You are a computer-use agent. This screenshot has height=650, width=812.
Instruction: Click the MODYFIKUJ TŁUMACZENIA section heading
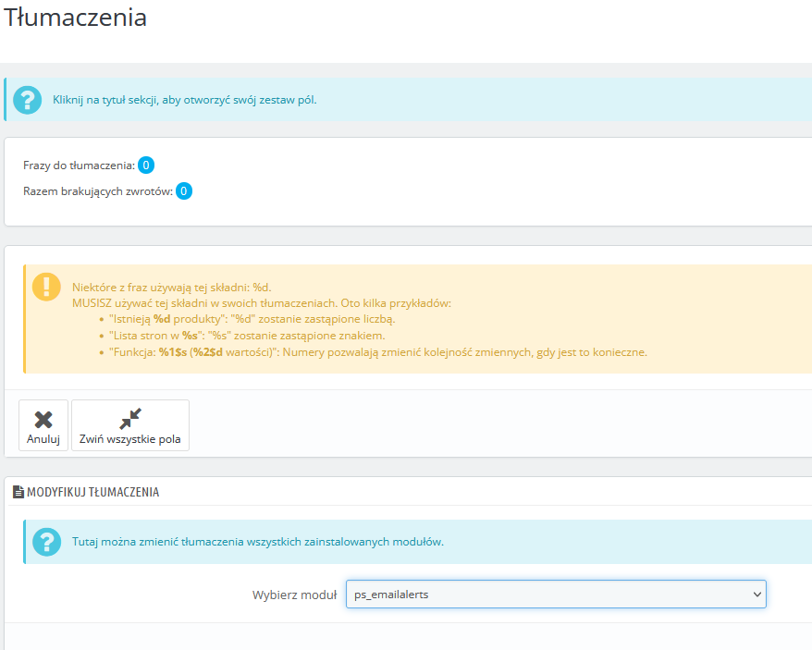coord(93,493)
